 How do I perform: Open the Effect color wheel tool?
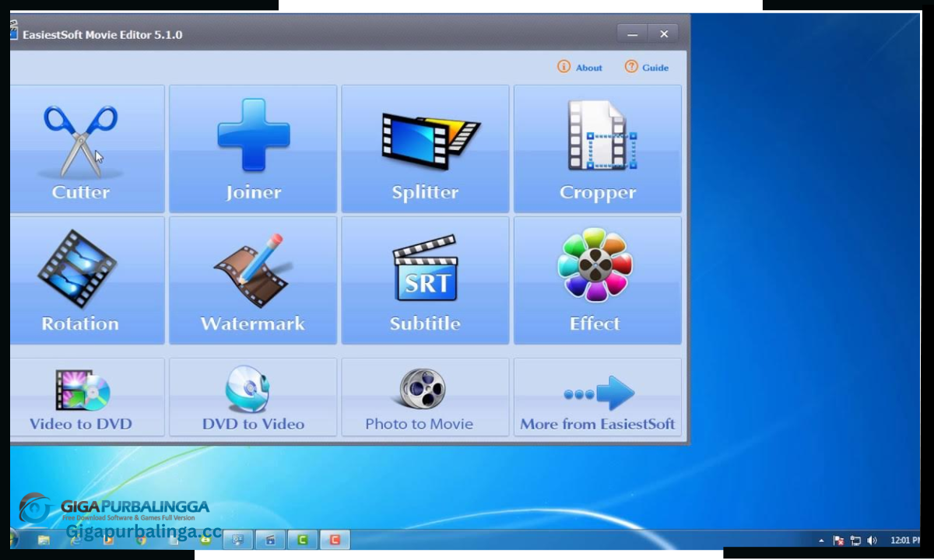[598, 280]
